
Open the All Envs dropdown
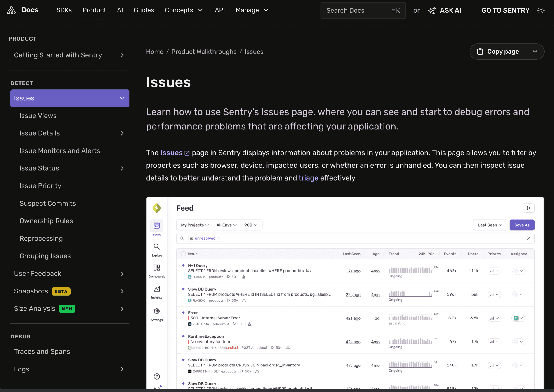click(226, 225)
